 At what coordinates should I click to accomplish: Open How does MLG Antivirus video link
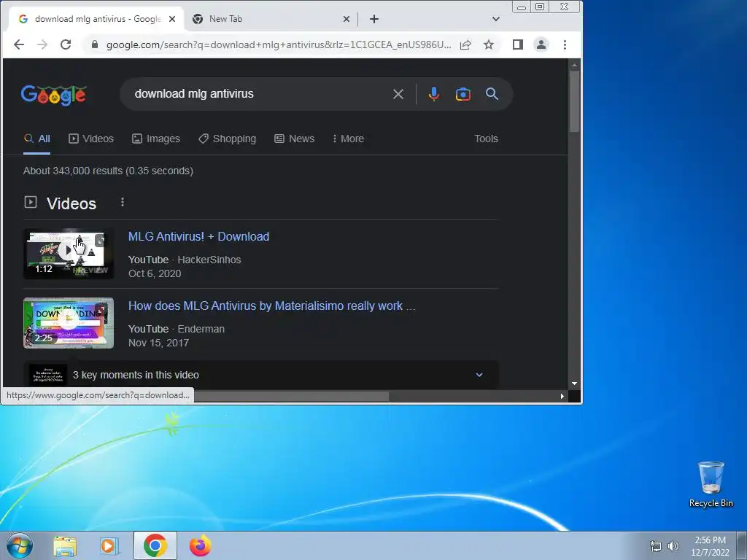[271, 306]
